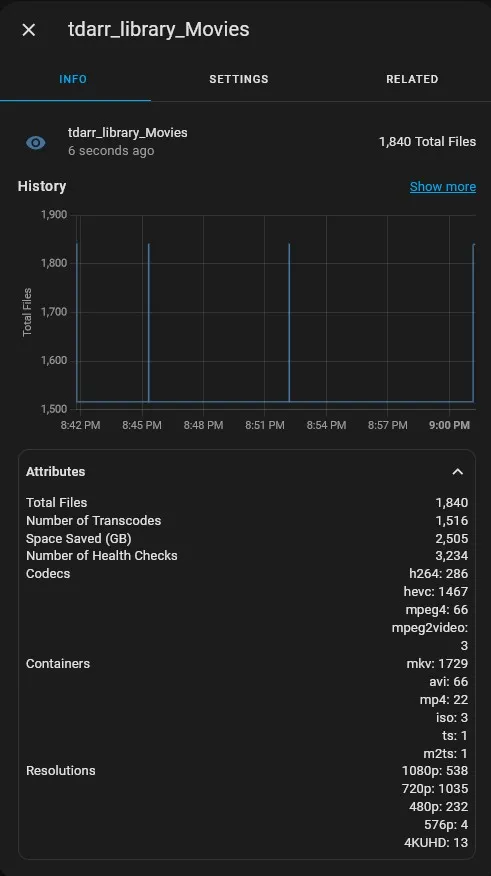This screenshot has height=876, width=491.
Task: Click the 1,840 Total Files state value
Action: 427,142
